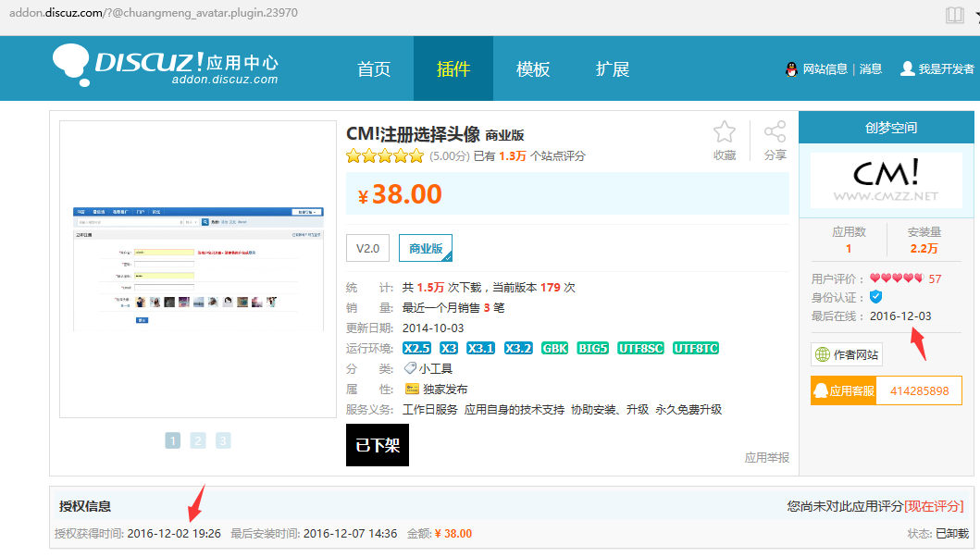This screenshot has height=557, width=980.
Task: Click the price ¥38.00 banner
Action: click(x=567, y=193)
